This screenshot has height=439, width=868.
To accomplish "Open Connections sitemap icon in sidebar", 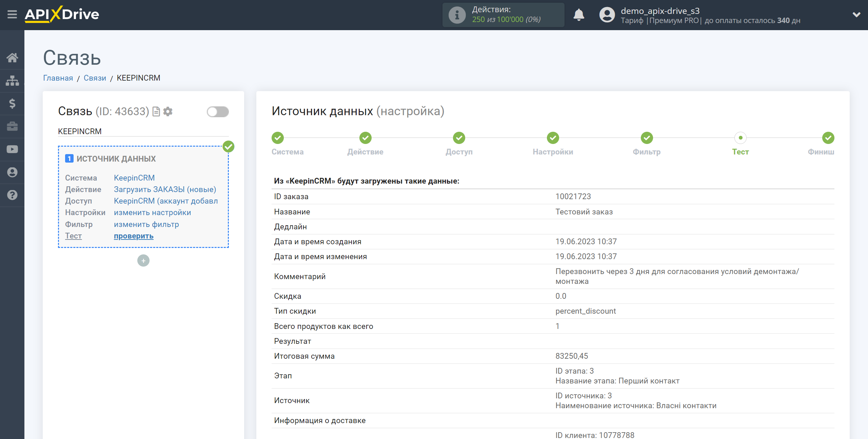I will coord(12,81).
